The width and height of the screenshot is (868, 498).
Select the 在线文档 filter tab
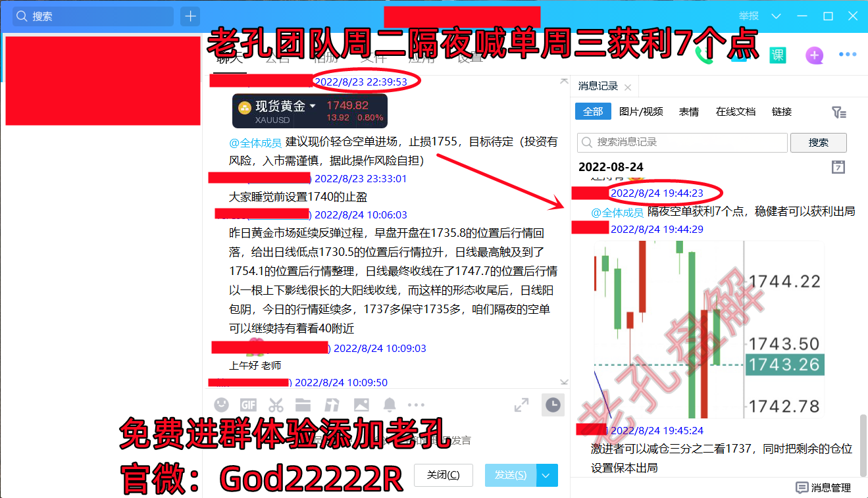pos(735,112)
